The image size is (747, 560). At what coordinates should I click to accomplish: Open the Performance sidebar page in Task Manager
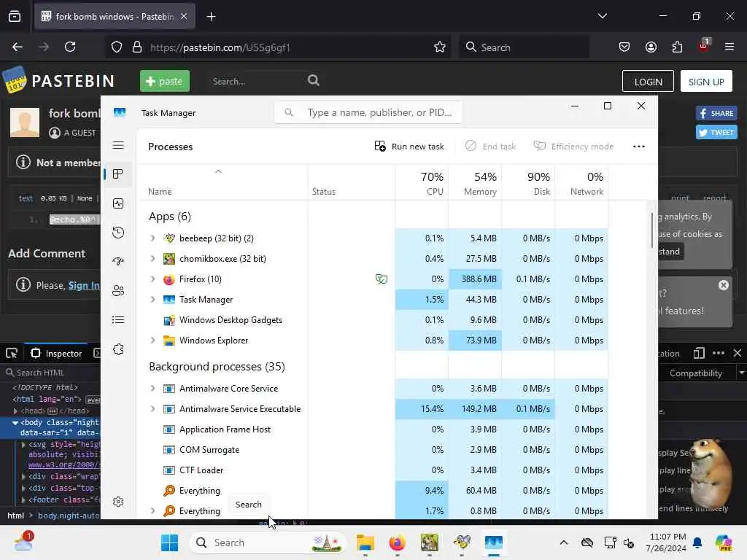click(x=118, y=203)
